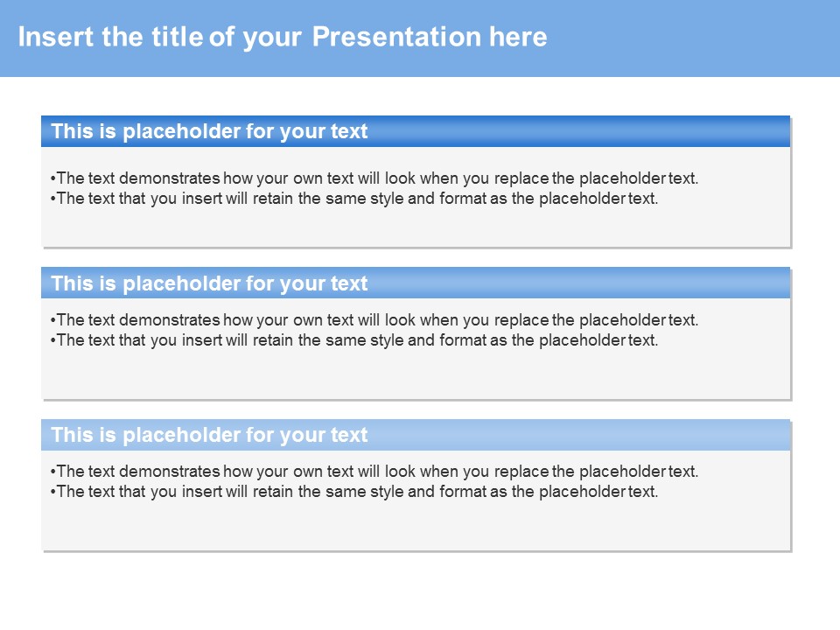Viewport: 840px width, 630px height.
Task: Click the first placeholder heading bar
Action: click(x=415, y=131)
